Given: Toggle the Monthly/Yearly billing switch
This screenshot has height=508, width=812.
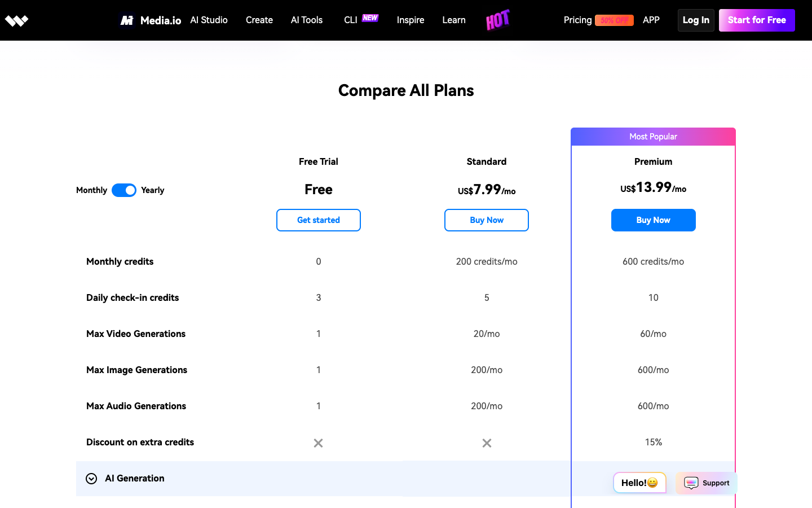Looking at the screenshot, I should 124,190.
